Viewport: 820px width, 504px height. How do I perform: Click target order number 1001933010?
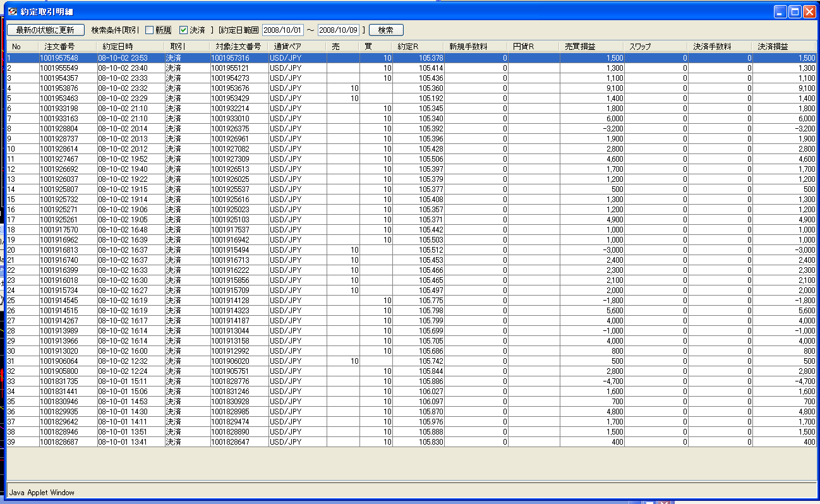point(239,119)
